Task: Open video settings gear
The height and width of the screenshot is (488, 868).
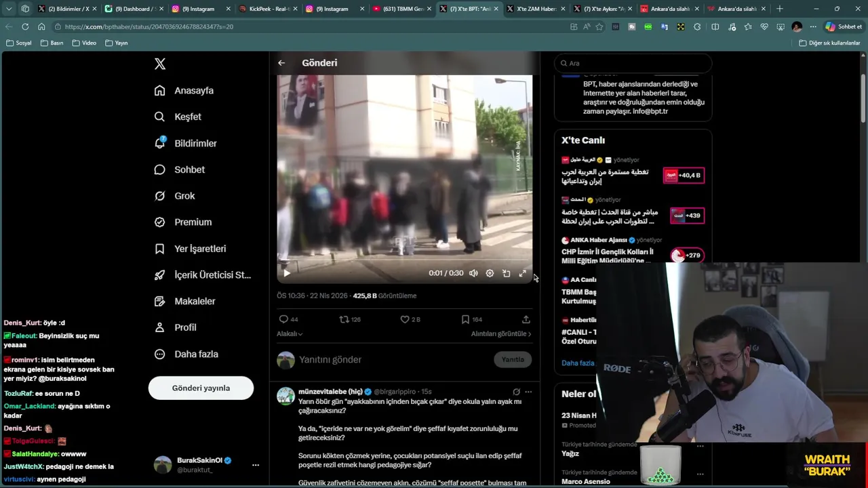Action: [490, 273]
